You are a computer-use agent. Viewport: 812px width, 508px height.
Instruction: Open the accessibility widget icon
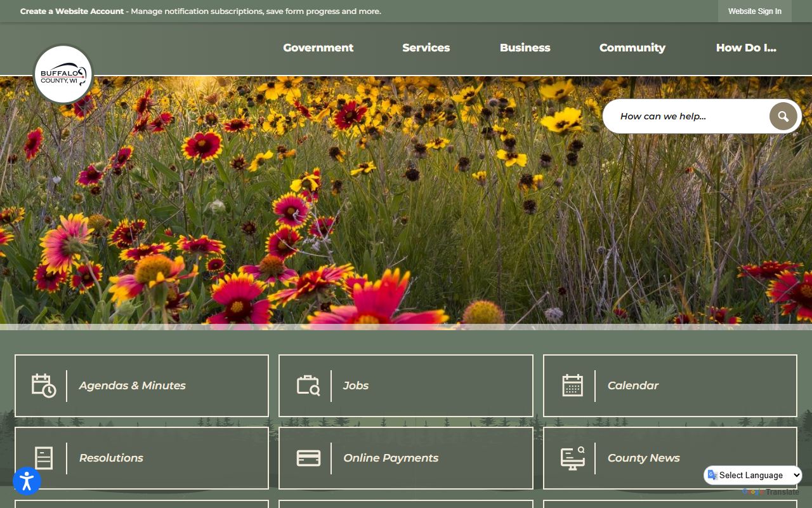tap(27, 481)
